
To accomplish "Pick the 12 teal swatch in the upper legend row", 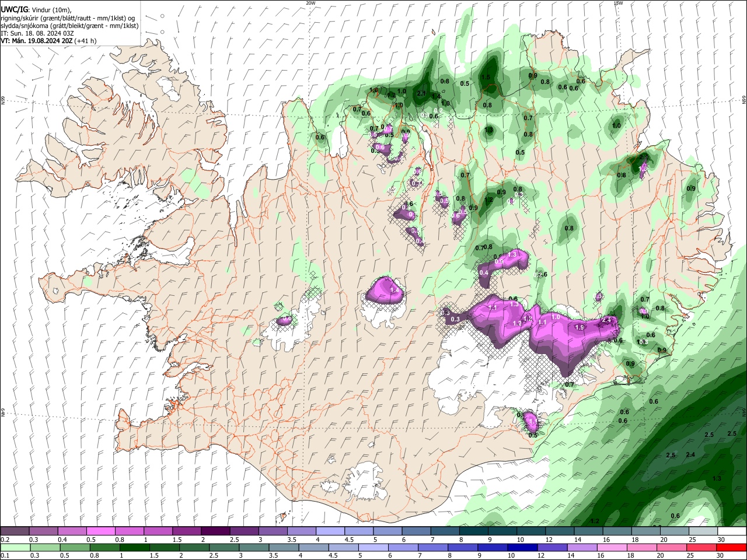I will (x=560, y=531).
